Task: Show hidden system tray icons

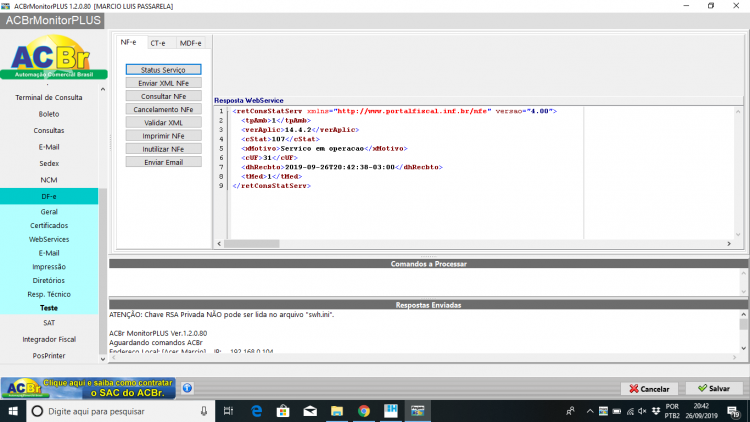Action: (x=590, y=411)
